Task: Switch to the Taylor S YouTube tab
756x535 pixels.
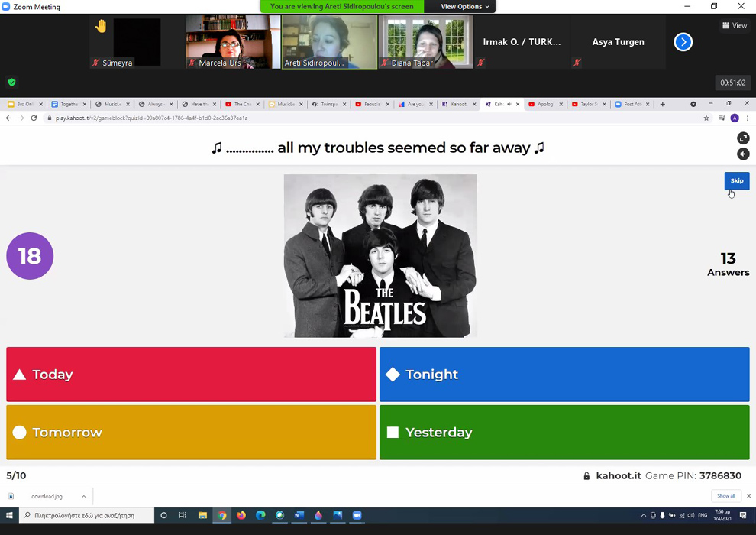Action: coord(588,104)
